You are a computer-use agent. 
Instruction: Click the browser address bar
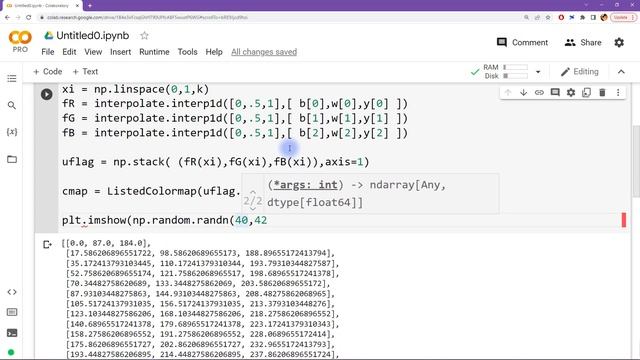point(278,18)
